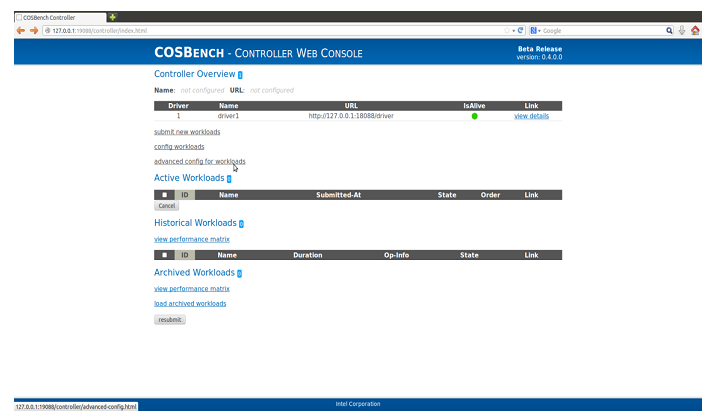The height and width of the screenshot is (420, 716).
Task: Click the Order column header
Action: (490, 195)
